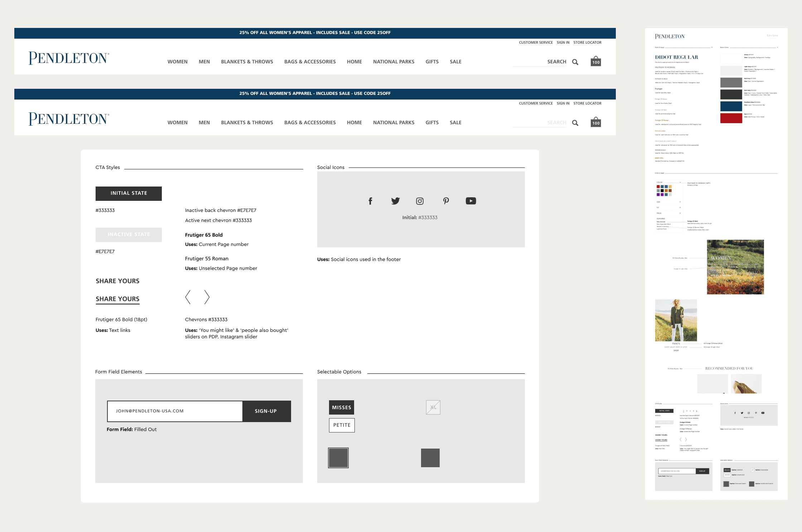Select the MISSES size option
802x532 pixels.
342,407
